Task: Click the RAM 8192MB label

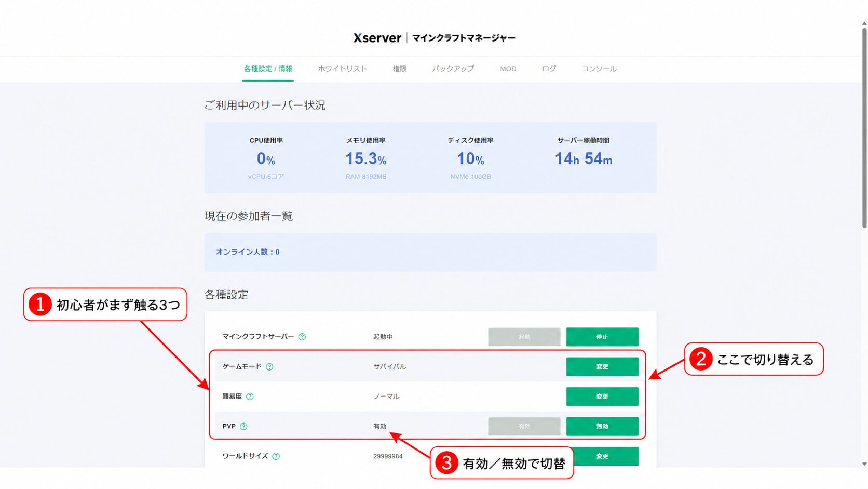Action: click(366, 177)
